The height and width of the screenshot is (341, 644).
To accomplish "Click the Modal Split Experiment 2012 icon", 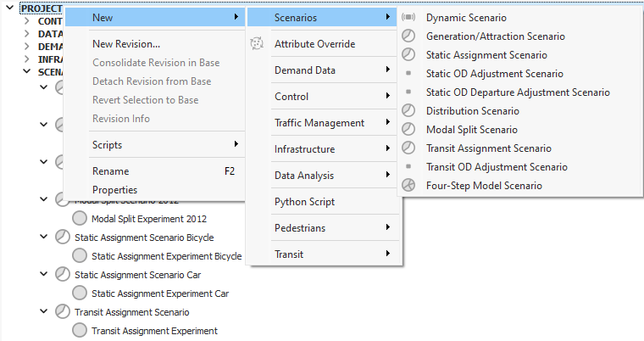I will [x=80, y=219].
